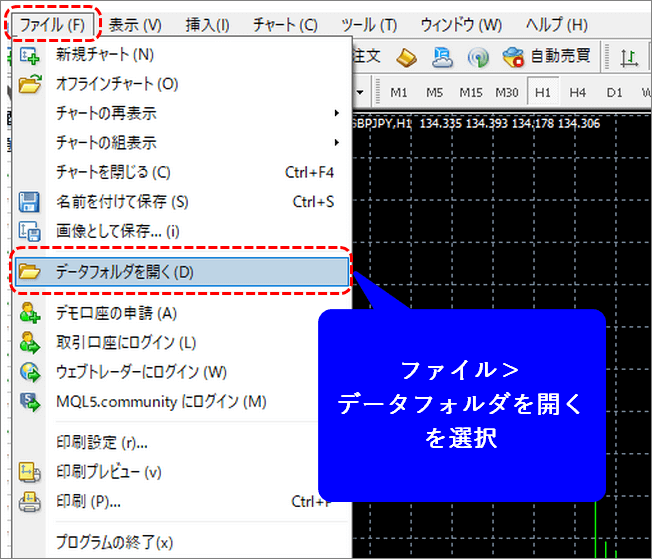Viewport: 652px width, 559px height.
Task: Open the 表示 (V) menu
Action: [x=135, y=25]
